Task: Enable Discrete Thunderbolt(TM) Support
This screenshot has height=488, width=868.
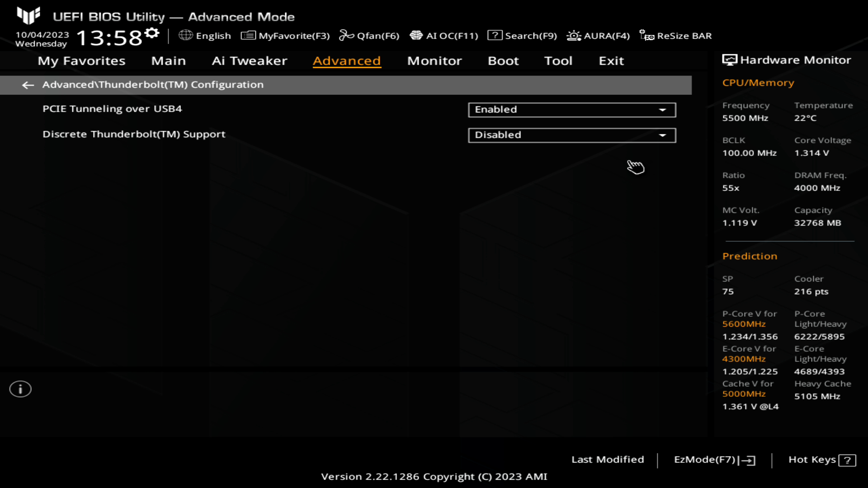Action: (x=571, y=134)
